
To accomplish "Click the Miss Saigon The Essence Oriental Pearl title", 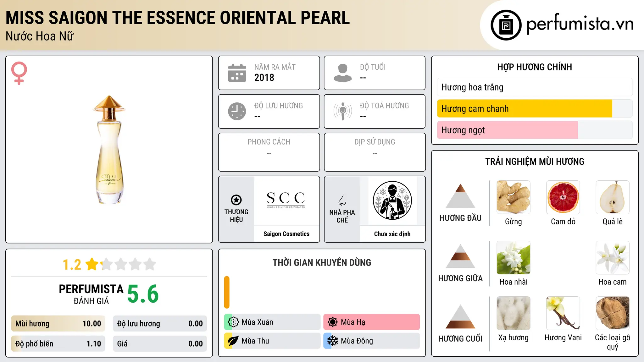I will coord(178,18).
